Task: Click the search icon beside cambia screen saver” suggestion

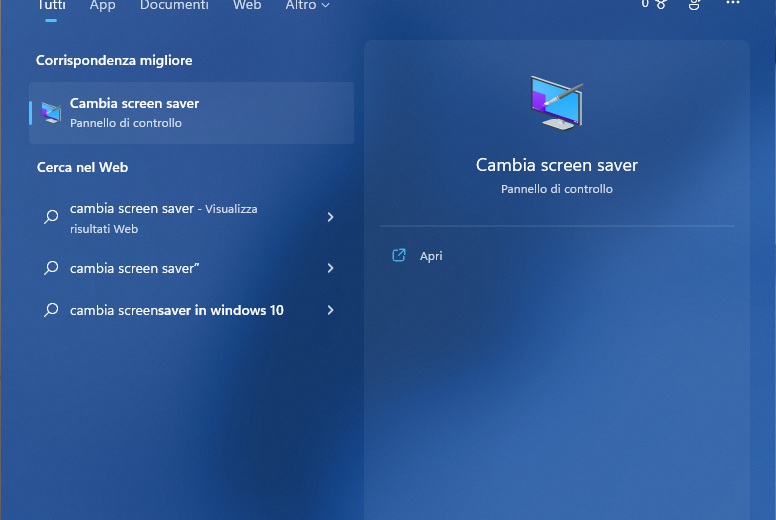Action: (x=51, y=268)
